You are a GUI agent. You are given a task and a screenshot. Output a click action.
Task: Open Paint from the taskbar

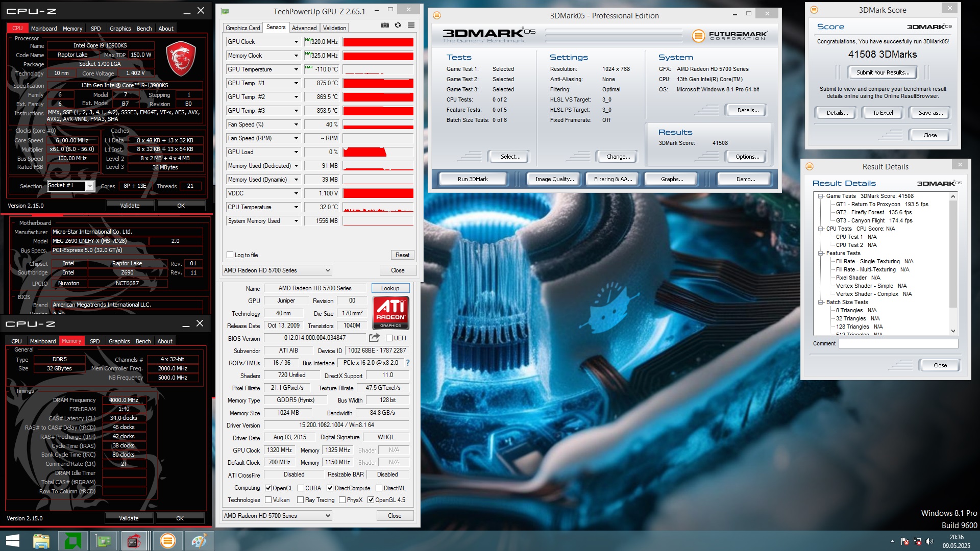pos(199,541)
